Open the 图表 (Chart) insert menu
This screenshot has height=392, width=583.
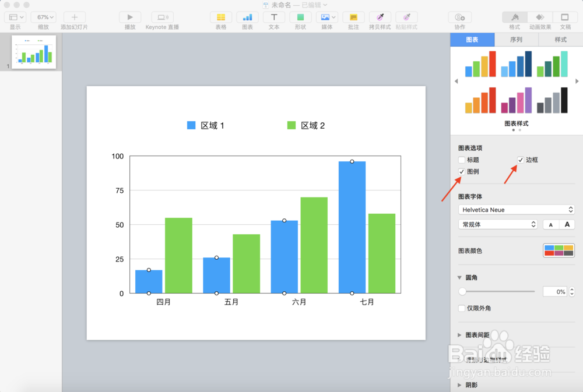coord(248,19)
